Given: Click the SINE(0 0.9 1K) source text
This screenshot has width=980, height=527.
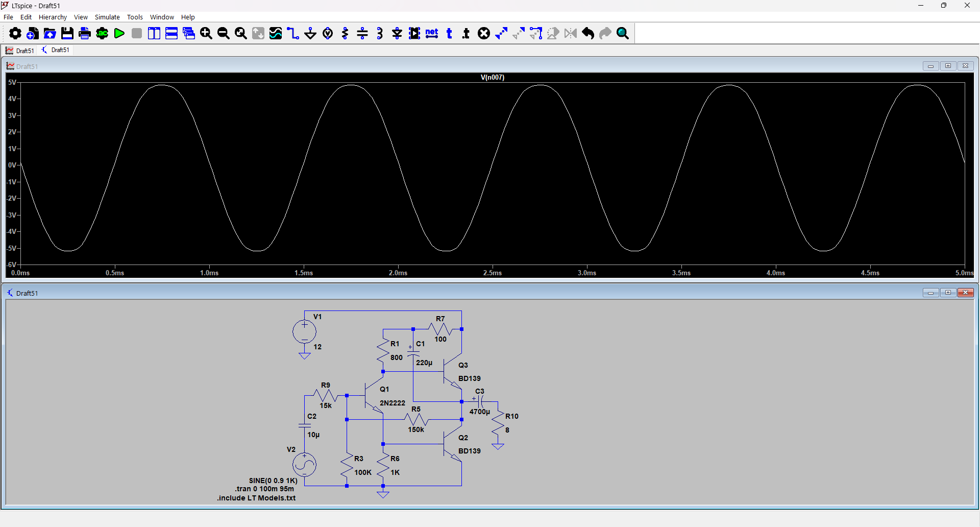Looking at the screenshot, I should click(x=273, y=481).
